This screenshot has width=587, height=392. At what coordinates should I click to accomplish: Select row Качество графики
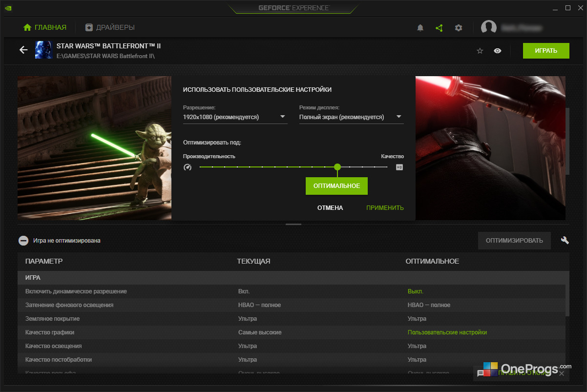point(291,332)
